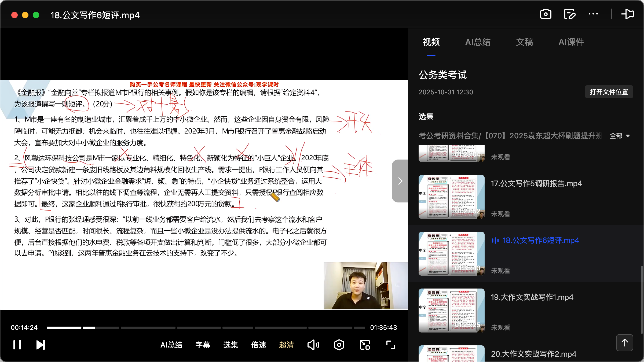
Task: Switch to the AI课件 tab
Action: [x=571, y=42]
